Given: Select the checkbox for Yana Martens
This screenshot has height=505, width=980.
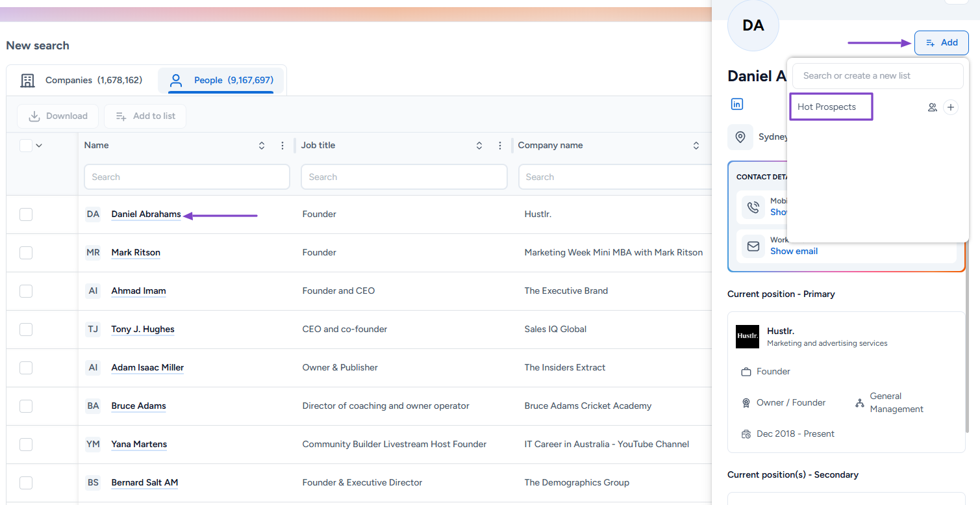Looking at the screenshot, I should click(x=26, y=445).
